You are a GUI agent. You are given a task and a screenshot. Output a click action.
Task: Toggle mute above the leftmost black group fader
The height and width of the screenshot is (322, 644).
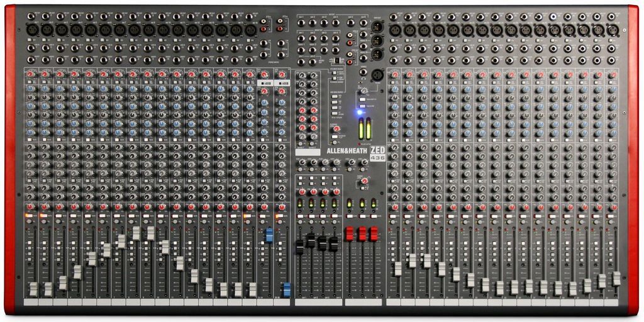[300, 216]
